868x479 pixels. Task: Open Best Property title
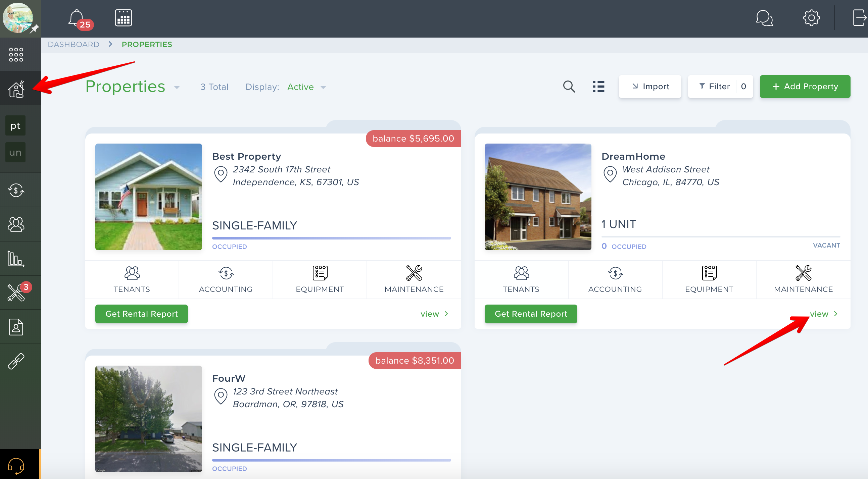246,156
